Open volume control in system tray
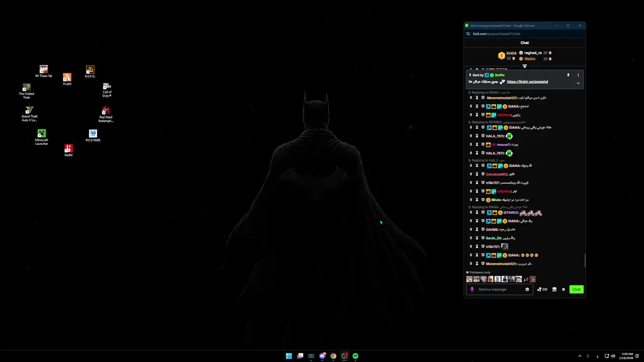This screenshot has height=362, width=644. click(613, 356)
